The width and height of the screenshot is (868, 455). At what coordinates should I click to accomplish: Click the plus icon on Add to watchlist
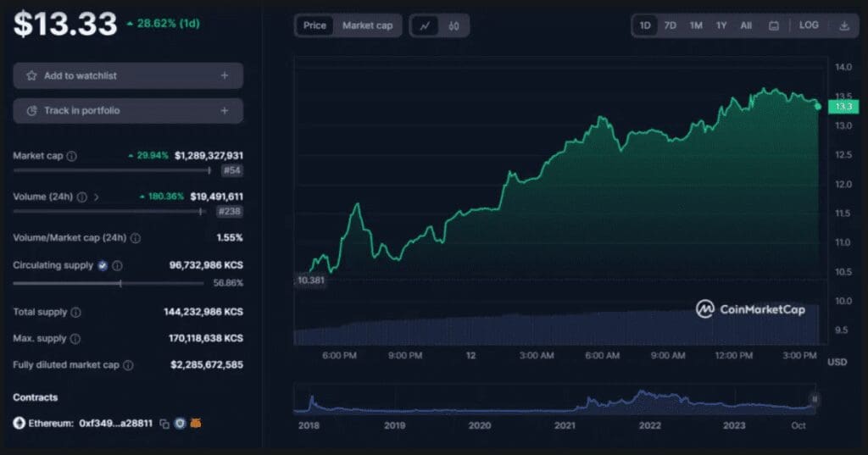click(224, 75)
